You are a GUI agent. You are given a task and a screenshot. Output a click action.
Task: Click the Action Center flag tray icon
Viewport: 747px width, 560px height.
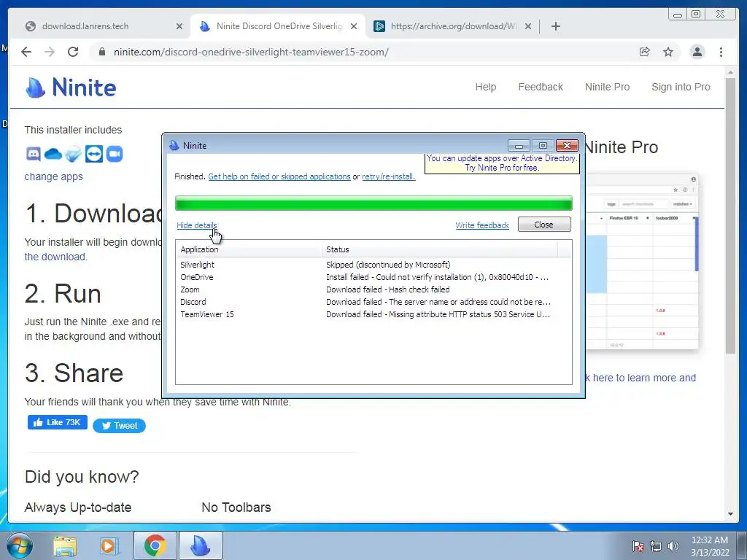tap(638, 545)
